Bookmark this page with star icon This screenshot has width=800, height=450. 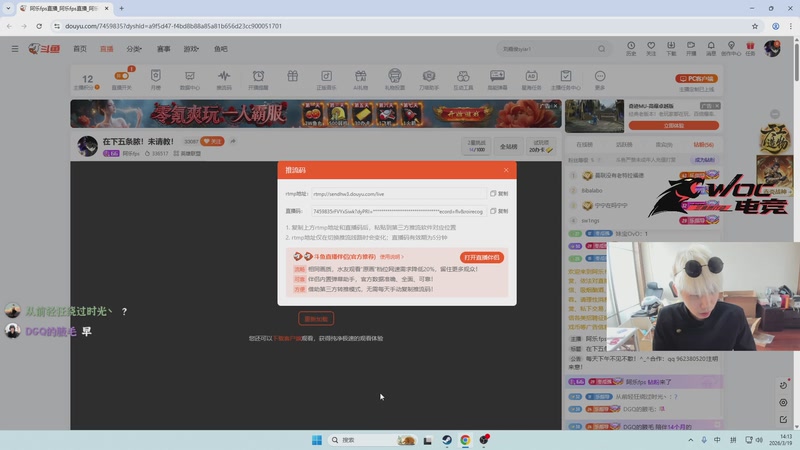[755, 26]
